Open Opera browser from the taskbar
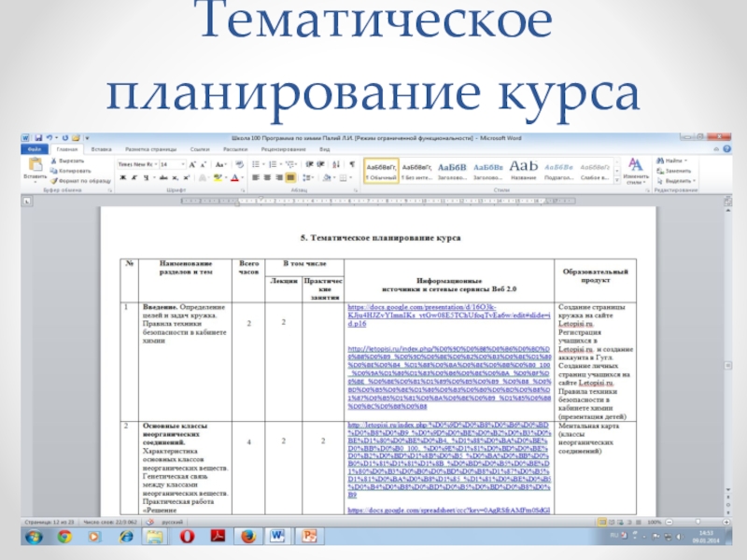This screenshot has height=560, width=747. (187, 537)
